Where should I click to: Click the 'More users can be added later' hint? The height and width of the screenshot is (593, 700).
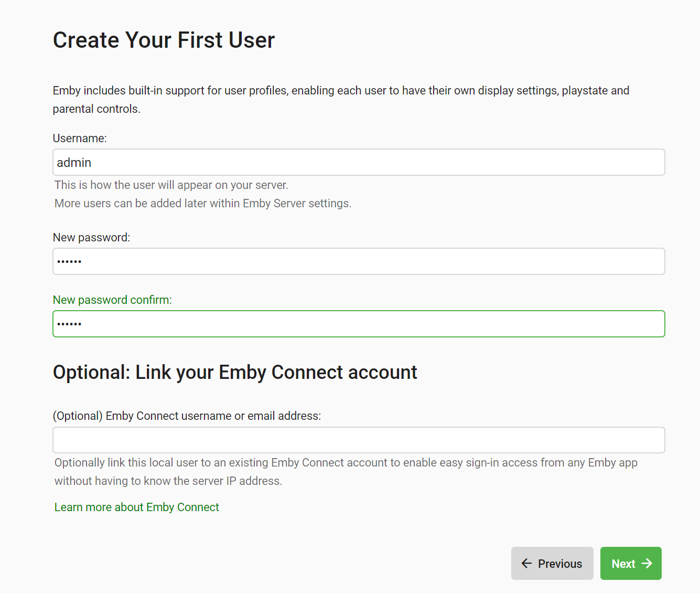point(203,204)
